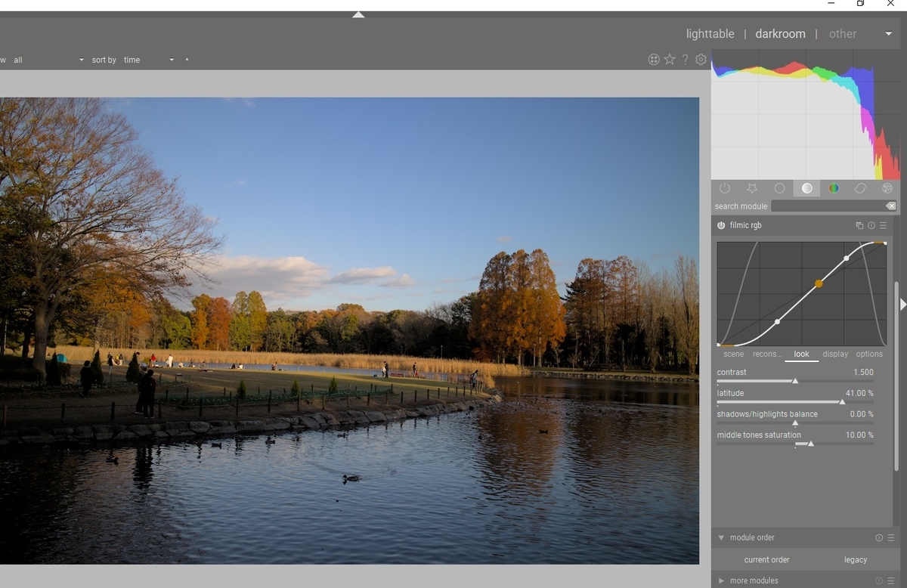Click the histogram display

[x=806, y=115]
